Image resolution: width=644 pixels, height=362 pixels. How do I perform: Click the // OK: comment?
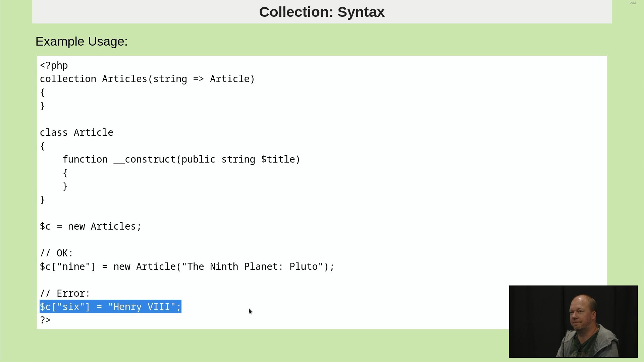[56, 253]
